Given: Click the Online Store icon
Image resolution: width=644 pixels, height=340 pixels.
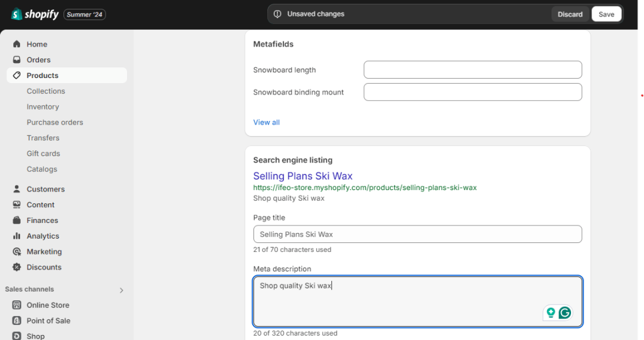Looking at the screenshot, I should tap(16, 305).
